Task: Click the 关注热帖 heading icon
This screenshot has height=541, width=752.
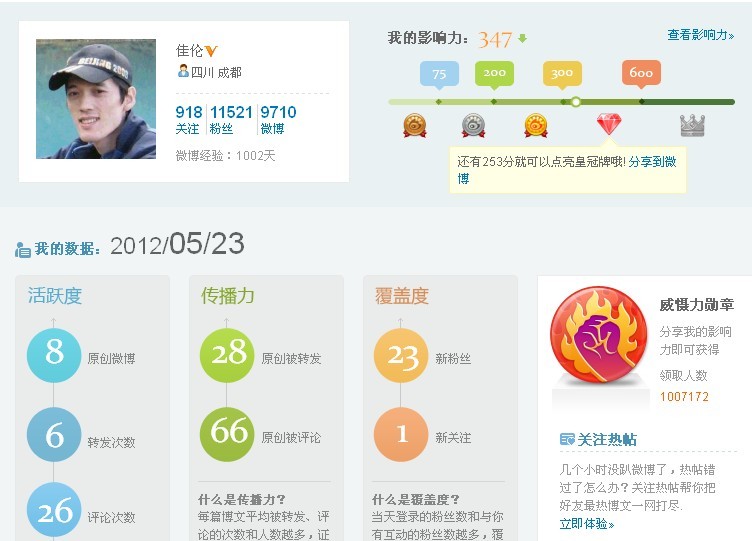Action: pyautogui.click(x=567, y=439)
